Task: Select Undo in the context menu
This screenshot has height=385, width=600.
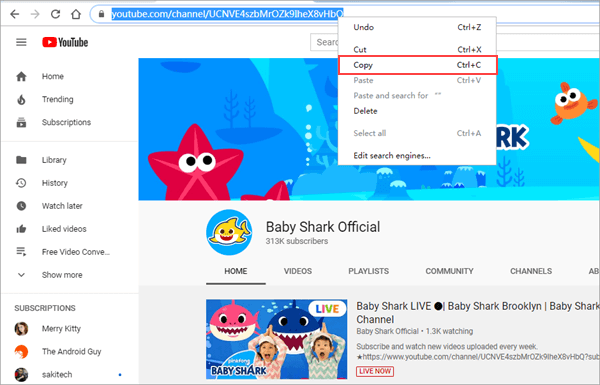Action: 417,27
